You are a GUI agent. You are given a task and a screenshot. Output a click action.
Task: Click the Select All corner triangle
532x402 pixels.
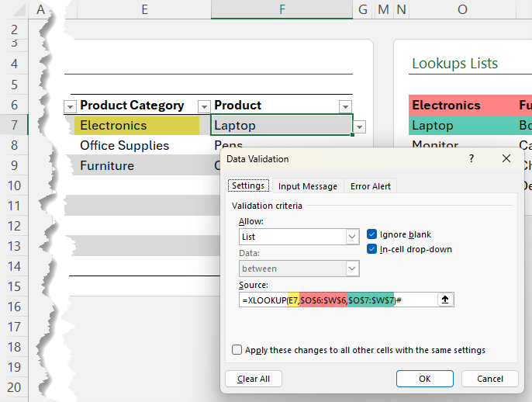pyautogui.click(x=17, y=9)
